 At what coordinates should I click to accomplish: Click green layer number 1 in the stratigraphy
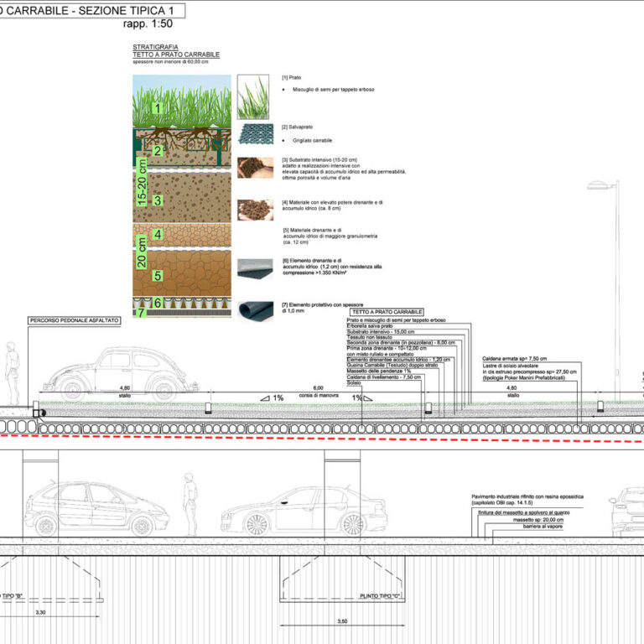point(155,109)
